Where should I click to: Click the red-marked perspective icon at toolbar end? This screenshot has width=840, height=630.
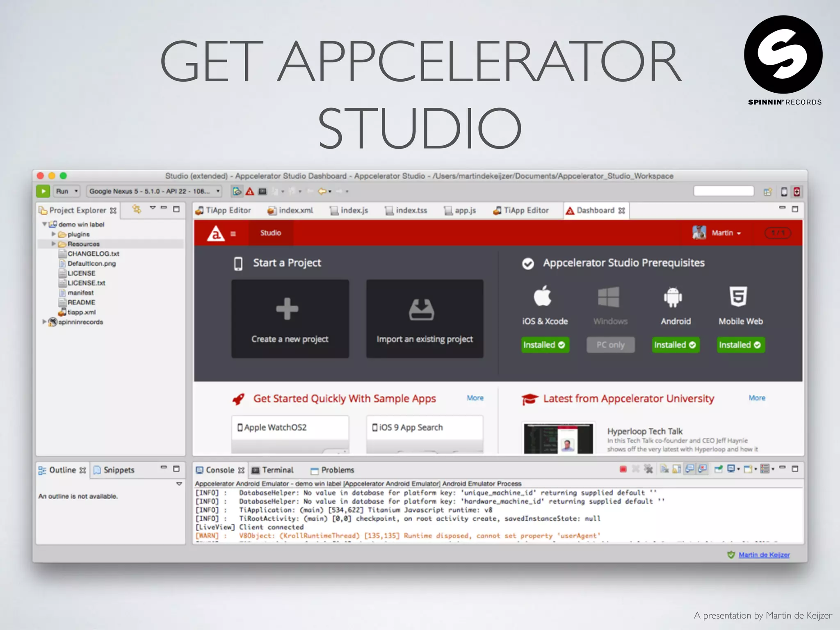pyautogui.click(x=797, y=192)
